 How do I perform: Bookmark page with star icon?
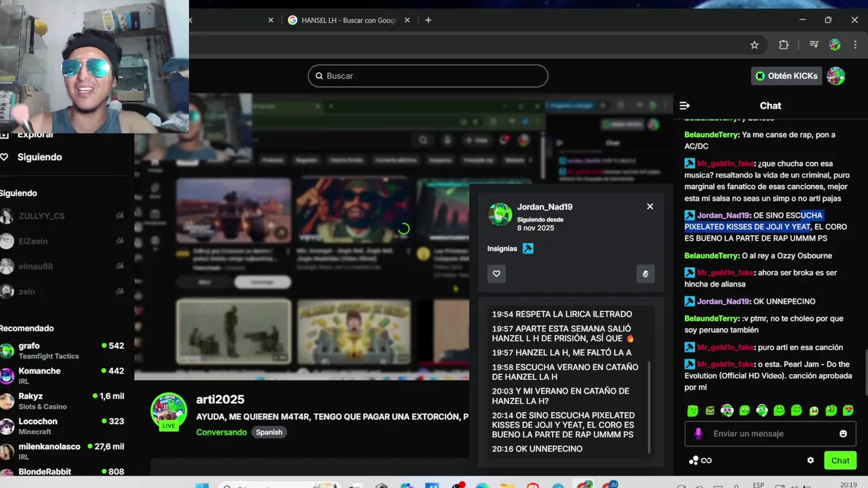pos(754,45)
